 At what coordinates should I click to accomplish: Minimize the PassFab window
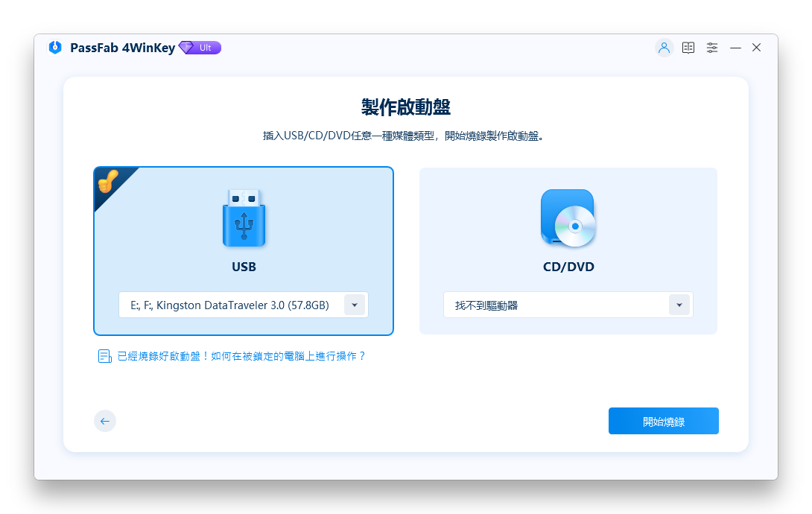(735, 48)
